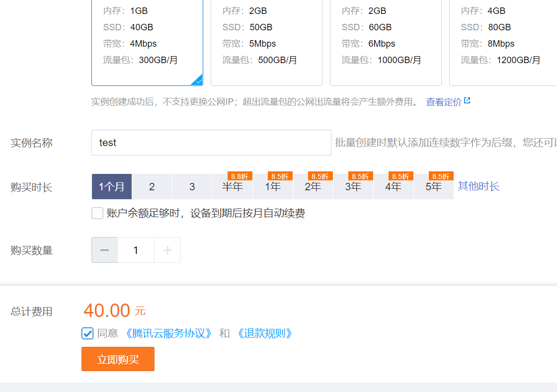Select the 5年 purchase duration
The height and width of the screenshot is (392, 557).
click(433, 188)
